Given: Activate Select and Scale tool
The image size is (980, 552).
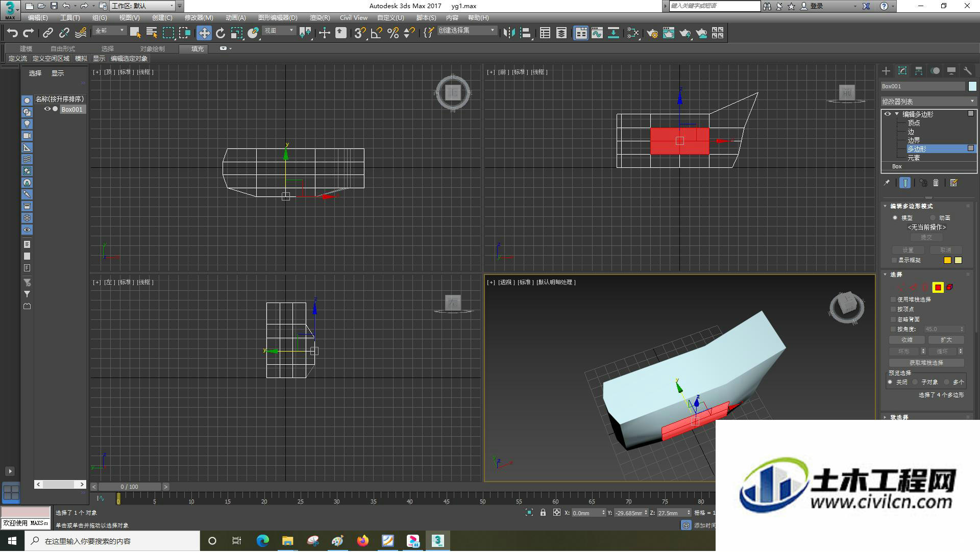Looking at the screenshot, I should pos(237,33).
